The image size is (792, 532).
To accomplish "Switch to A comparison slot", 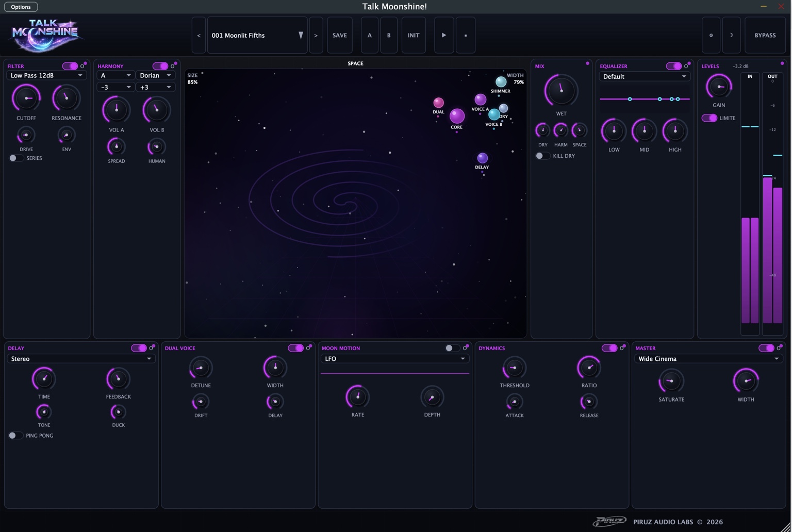I will coord(369,35).
